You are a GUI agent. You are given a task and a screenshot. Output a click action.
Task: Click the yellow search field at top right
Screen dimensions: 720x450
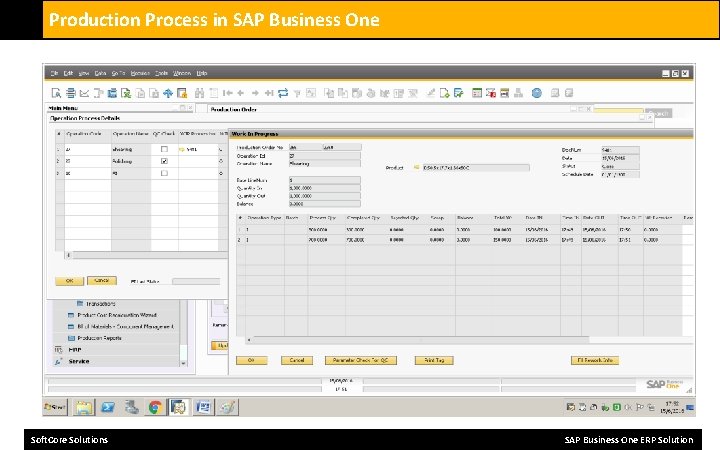click(618, 111)
